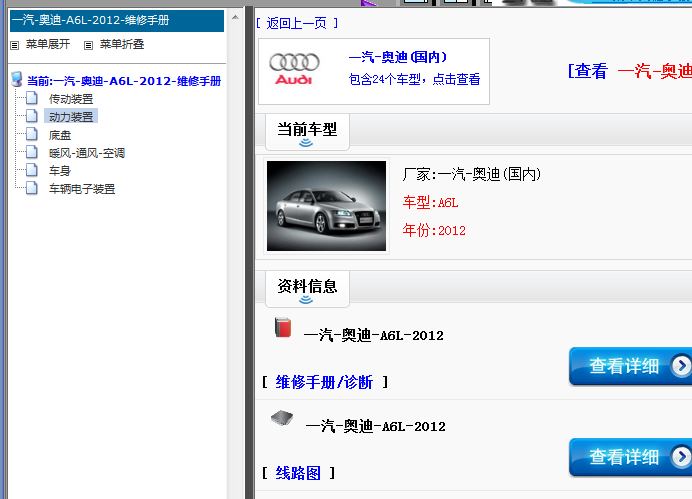Viewport: 692px width, 499px height.
Task: Click the arrow circle on second 查看详细 button
Action: click(x=681, y=457)
